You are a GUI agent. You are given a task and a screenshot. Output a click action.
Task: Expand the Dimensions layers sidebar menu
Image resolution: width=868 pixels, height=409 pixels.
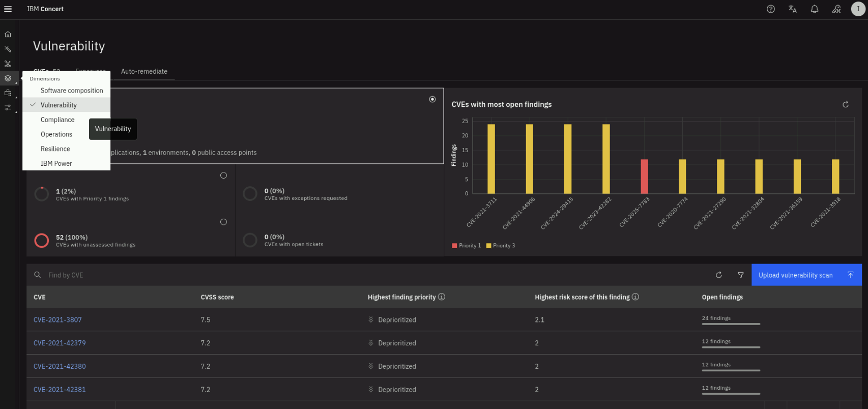[x=8, y=78]
